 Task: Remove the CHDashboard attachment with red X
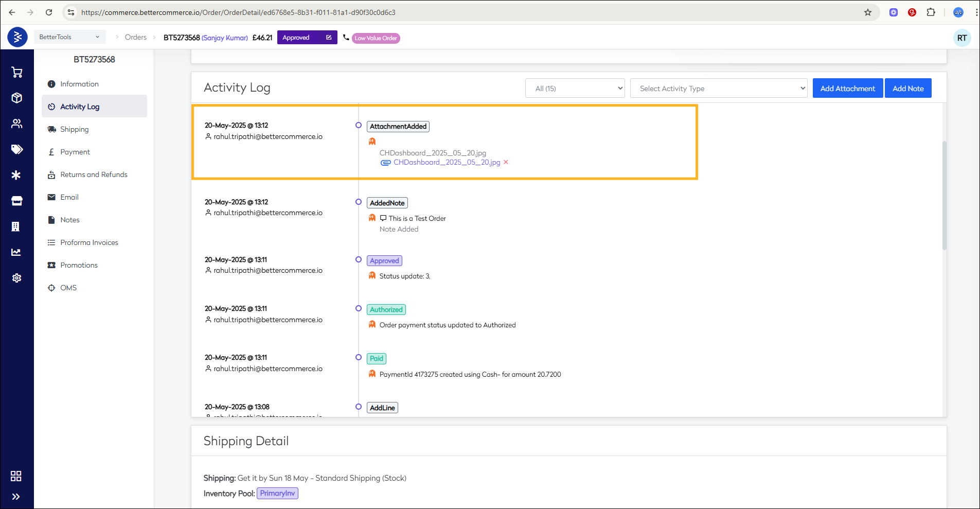(x=506, y=162)
